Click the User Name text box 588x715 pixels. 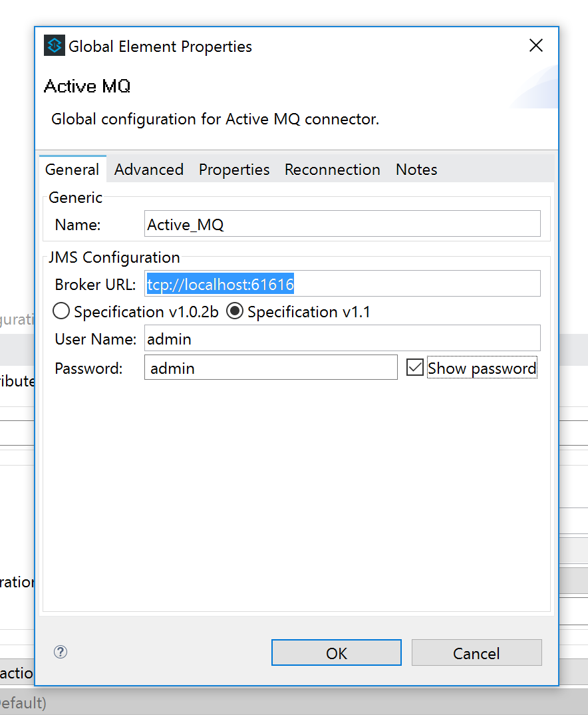pyautogui.click(x=342, y=339)
